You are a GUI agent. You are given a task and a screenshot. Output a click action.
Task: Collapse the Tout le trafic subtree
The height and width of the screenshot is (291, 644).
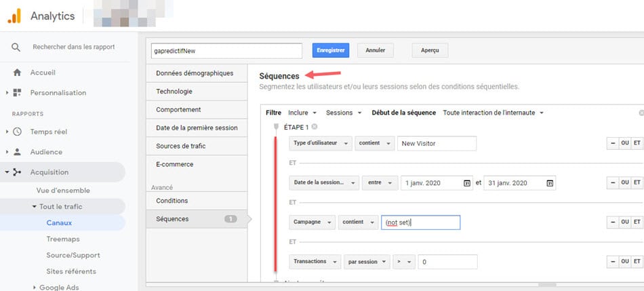click(x=34, y=207)
